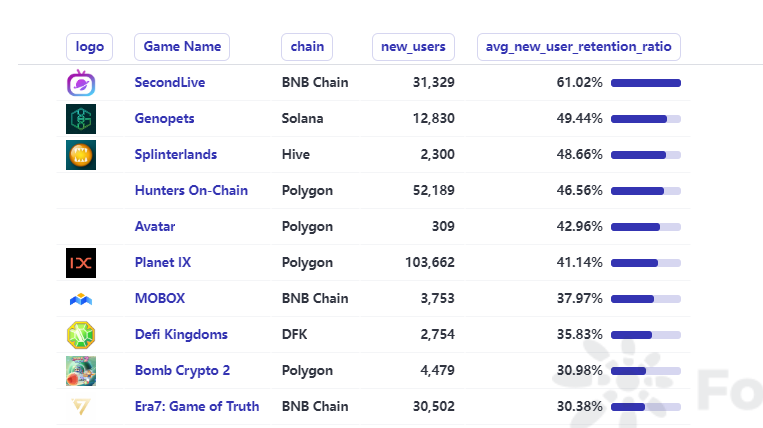Click Era7's 30.38% retention bar
Image resolution: width=763 pixels, height=428 pixels.
tap(645, 407)
